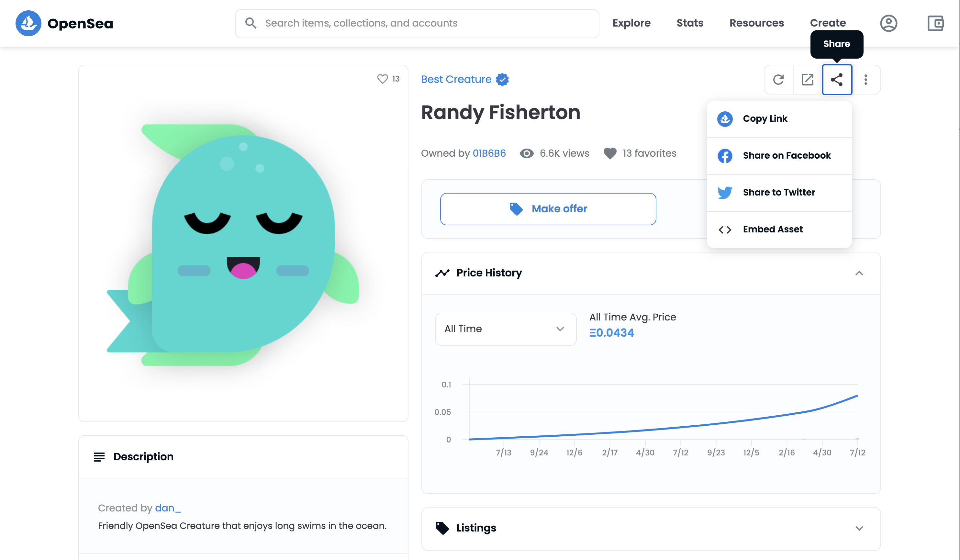Open the All Time duration dropdown
The width and height of the screenshot is (960, 560).
pos(505,329)
